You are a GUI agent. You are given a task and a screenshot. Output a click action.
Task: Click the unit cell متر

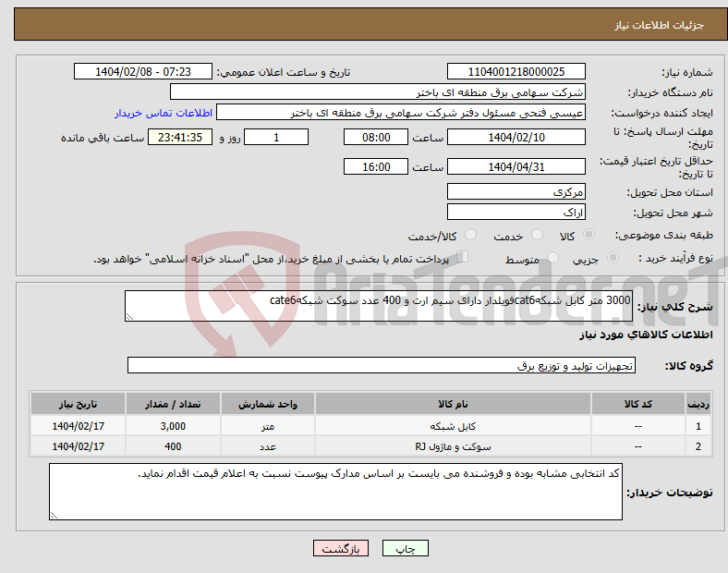tap(268, 426)
